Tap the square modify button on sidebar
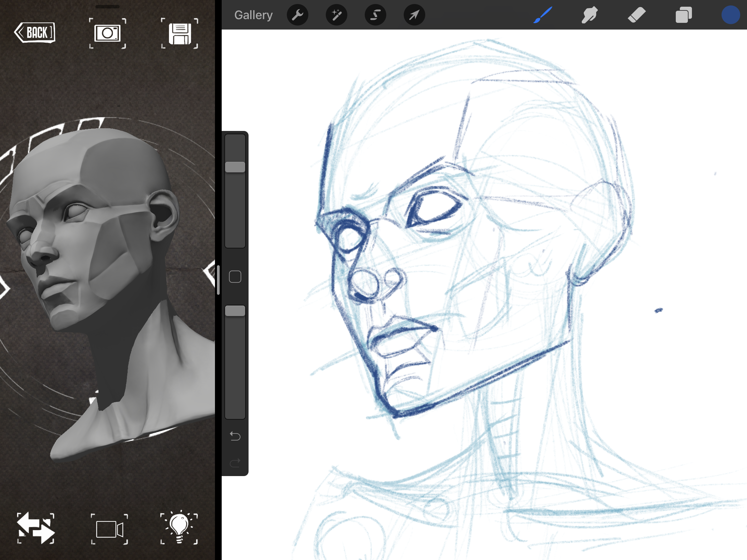The height and width of the screenshot is (560, 747). (x=235, y=277)
